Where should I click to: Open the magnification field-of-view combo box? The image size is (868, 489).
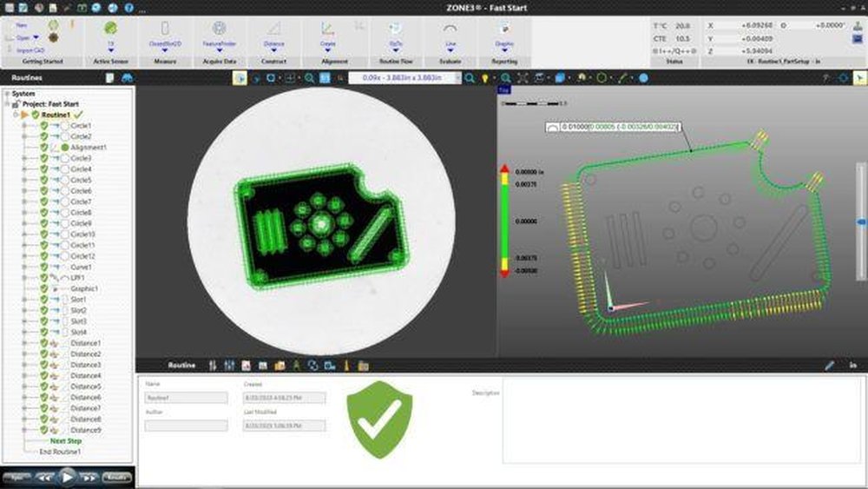point(404,78)
